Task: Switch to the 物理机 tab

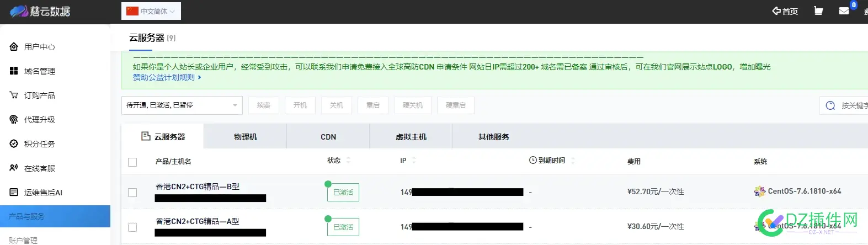Action: coord(246,136)
